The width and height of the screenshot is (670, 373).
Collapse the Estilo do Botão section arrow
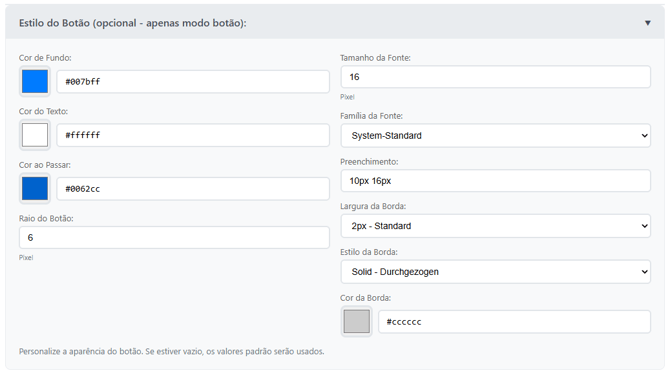pyautogui.click(x=647, y=23)
